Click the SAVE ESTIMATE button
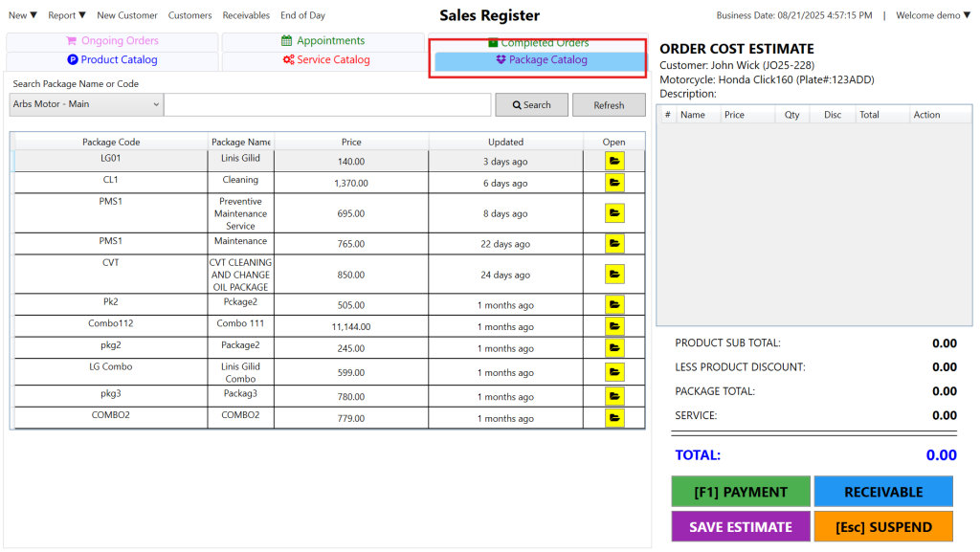980x552 pixels. tap(741, 526)
